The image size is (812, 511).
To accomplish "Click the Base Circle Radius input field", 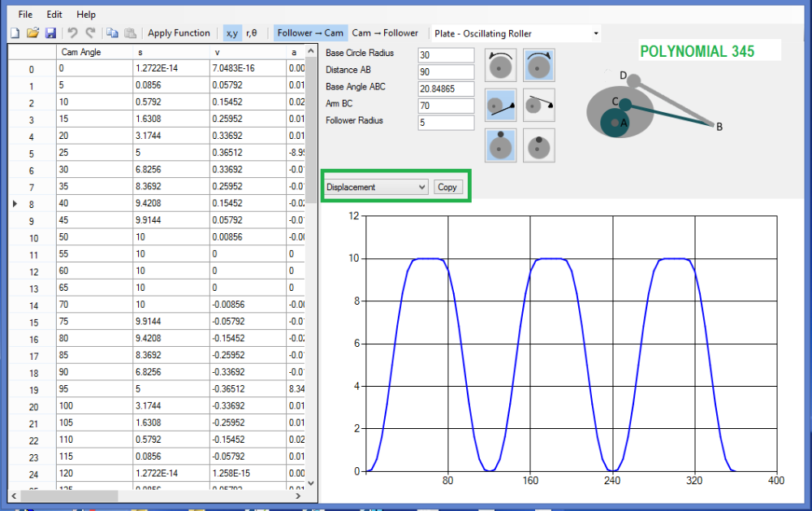I will tap(445, 54).
